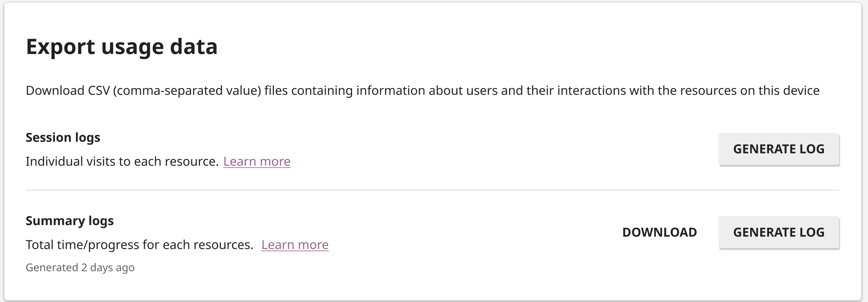View details about individual resource visits
The image size is (868, 302).
pyautogui.click(x=257, y=161)
